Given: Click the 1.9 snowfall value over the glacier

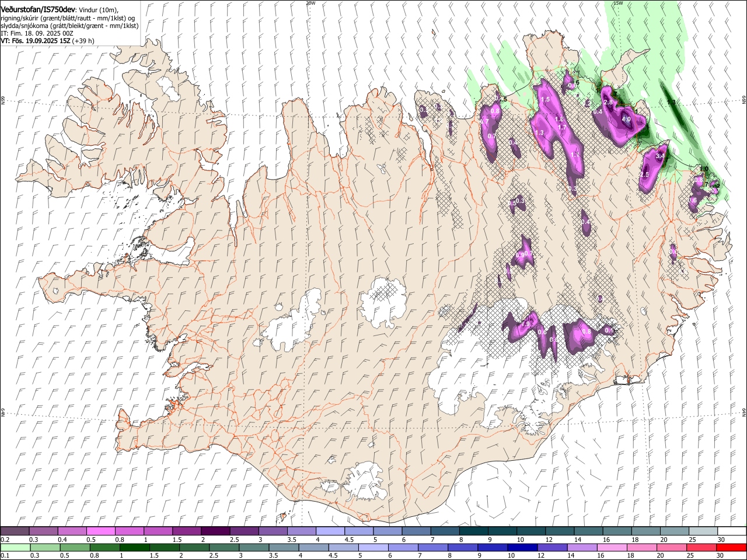Looking at the screenshot, I should coord(526,324).
